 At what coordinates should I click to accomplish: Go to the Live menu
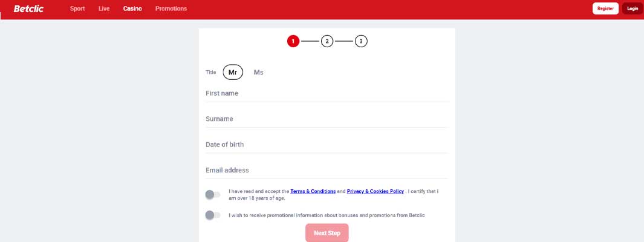coord(104,8)
